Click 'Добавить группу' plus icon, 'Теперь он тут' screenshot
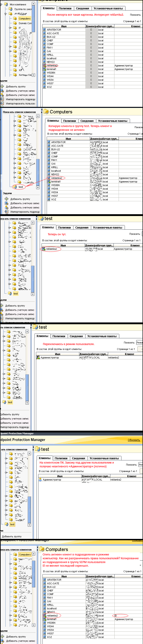The height and width of the screenshot is (644, 143). [2, 305]
